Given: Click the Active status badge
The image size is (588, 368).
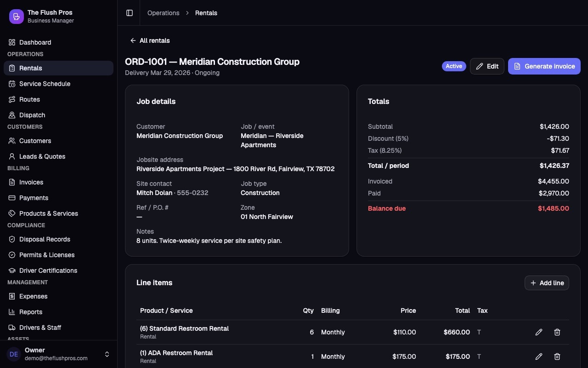Looking at the screenshot, I should (x=454, y=66).
